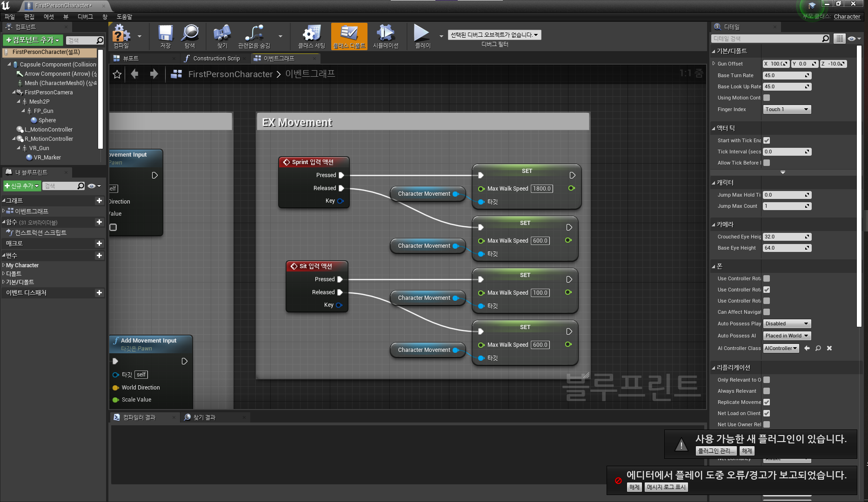This screenshot has height=502, width=868.
Task: Click 신규 추가 button in My Blueprint
Action: 22,186
